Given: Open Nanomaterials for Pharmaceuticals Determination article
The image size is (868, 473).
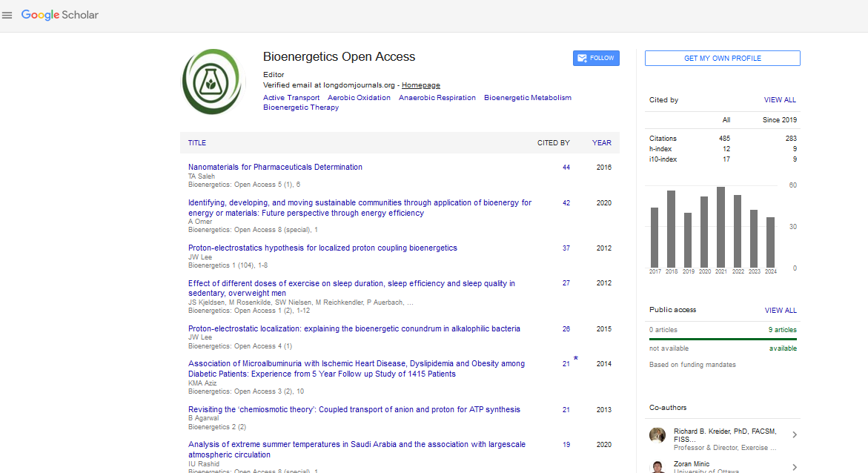Looking at the screenshot, I should coord(275,168).
